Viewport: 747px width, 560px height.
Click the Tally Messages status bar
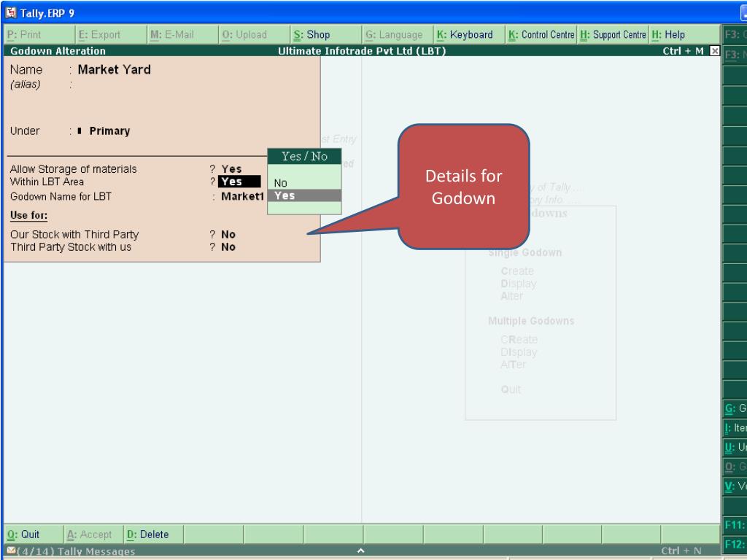[362, 551]
